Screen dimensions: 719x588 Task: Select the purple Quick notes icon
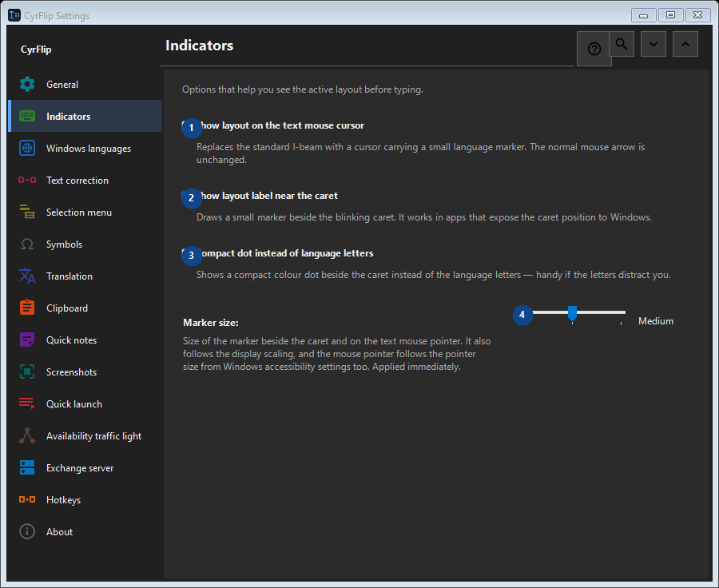tap(27, 340)
